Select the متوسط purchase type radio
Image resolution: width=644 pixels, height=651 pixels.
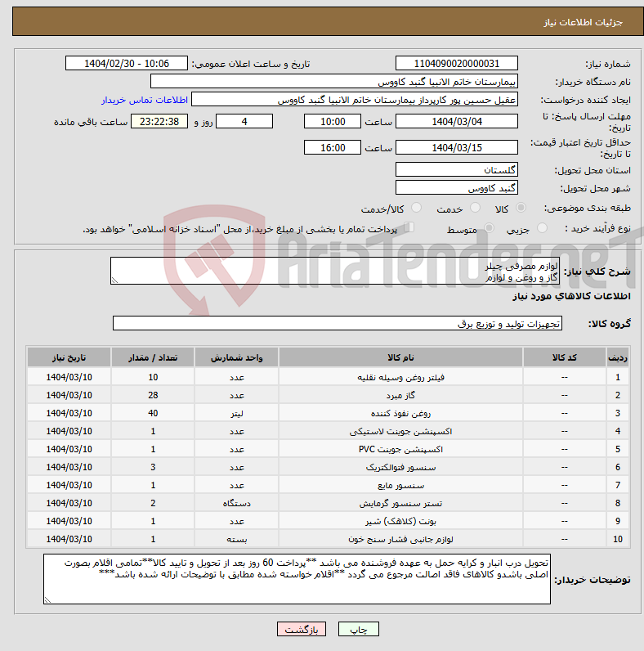click(x=490, y=228)
